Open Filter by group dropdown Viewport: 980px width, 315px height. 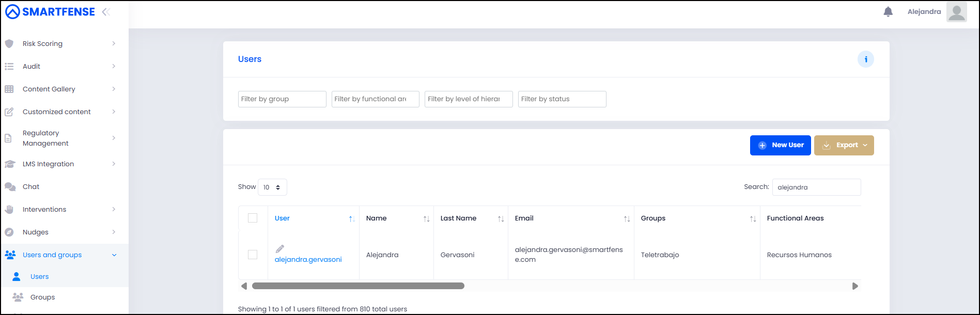coord(282,99)
